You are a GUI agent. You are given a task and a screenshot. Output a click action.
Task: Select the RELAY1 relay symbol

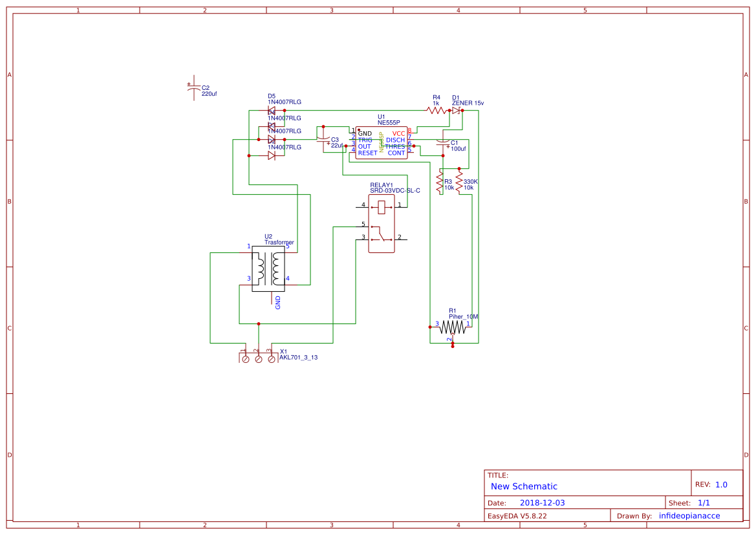tap(382, 223)
